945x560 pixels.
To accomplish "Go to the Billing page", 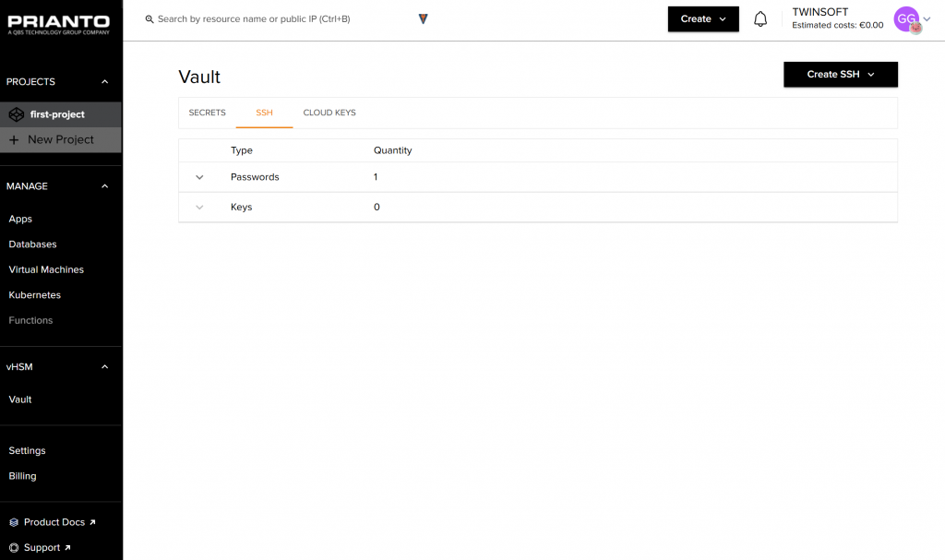I will (x=23, y=476).
